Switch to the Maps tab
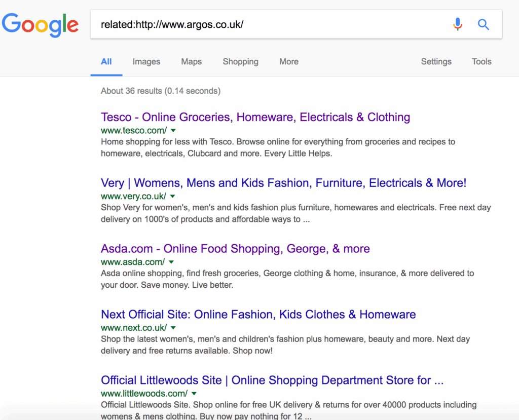 point(191,61)
